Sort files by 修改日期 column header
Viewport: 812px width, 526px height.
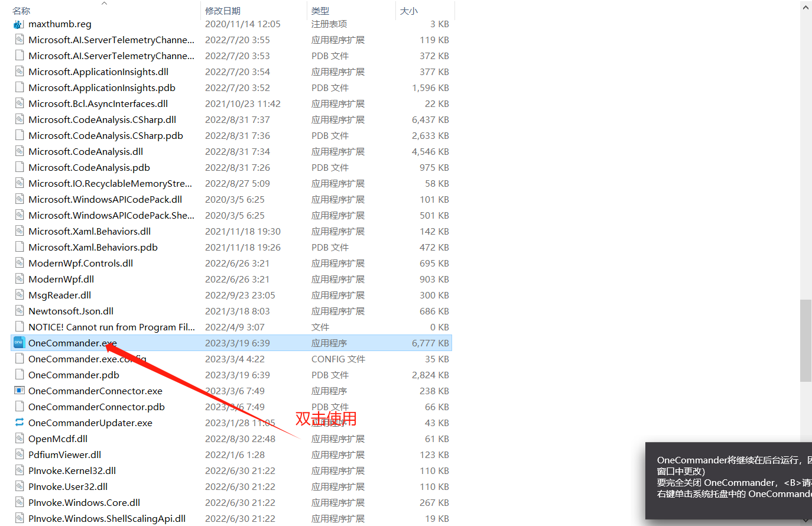click(x=223, y=11)
